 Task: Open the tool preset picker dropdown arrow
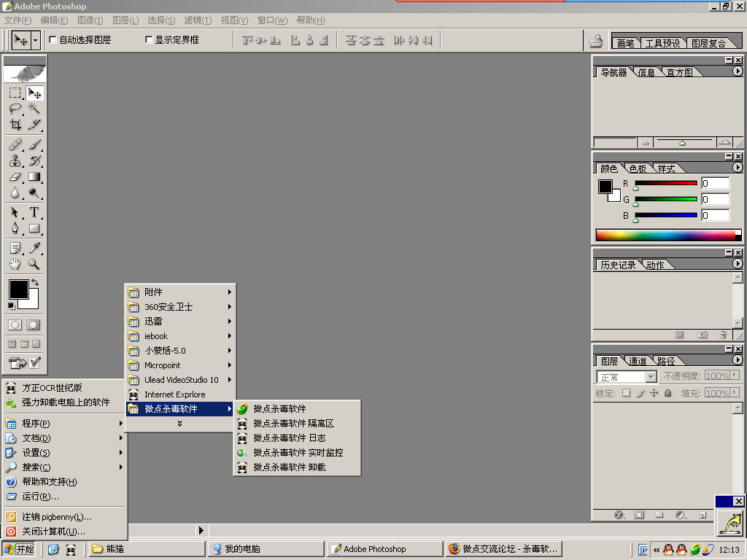tap(35, 41)
